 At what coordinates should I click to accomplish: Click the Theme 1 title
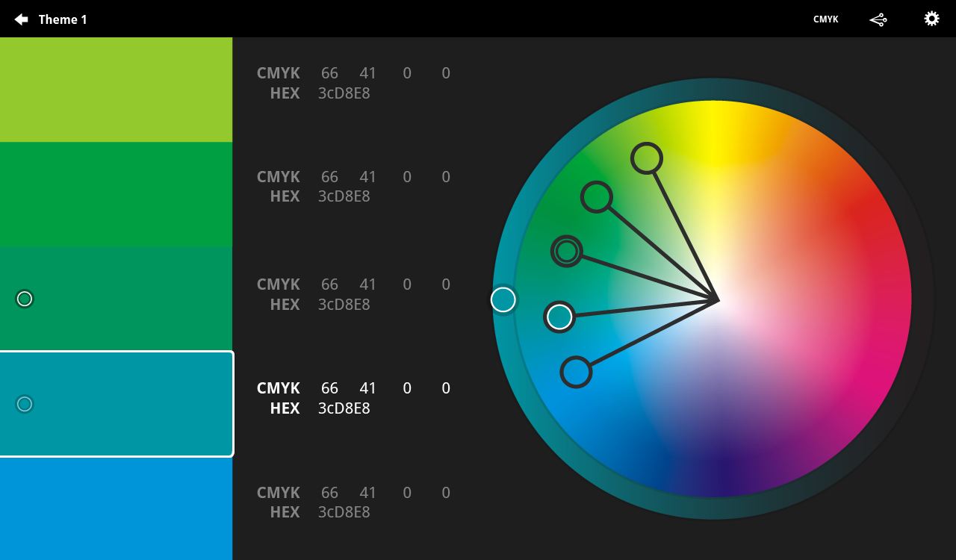(63, 19)
